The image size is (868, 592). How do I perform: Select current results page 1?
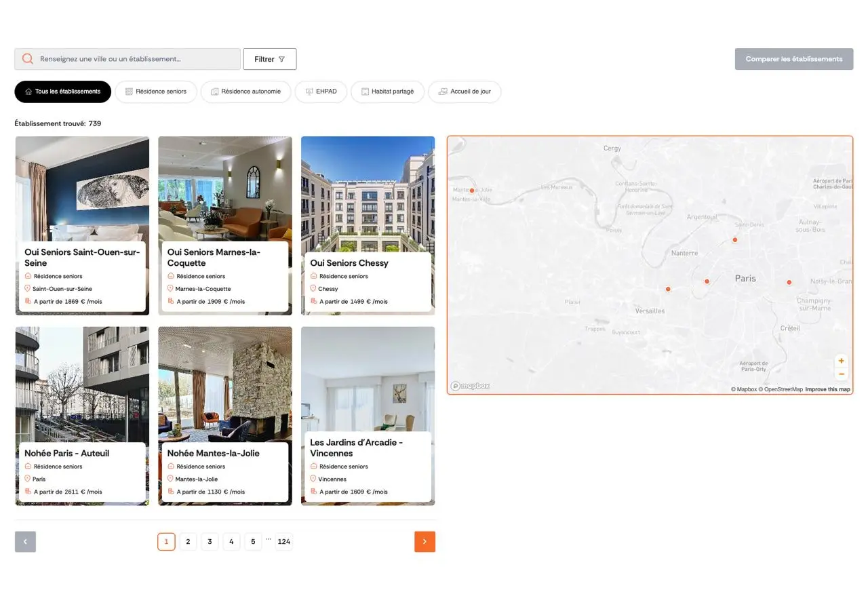[x=166, y=542]
